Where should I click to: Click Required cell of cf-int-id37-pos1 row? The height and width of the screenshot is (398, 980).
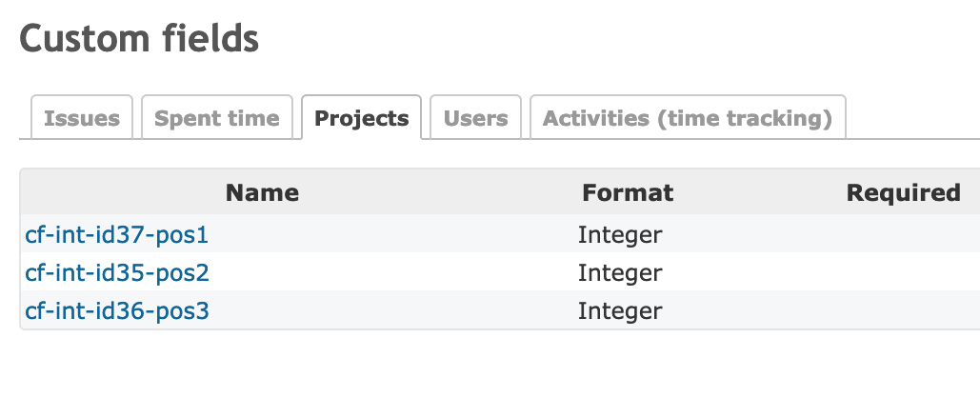click(x=903, y=234)
